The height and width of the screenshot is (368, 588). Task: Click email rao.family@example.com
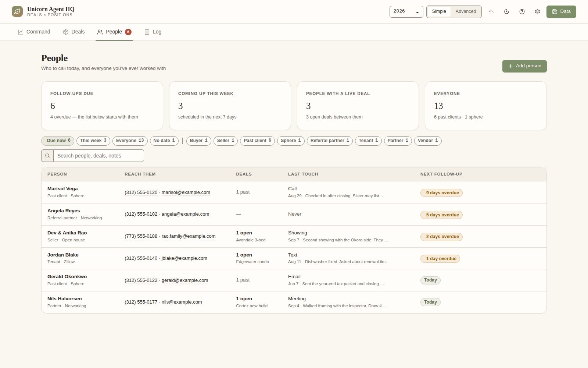[189, 236]
